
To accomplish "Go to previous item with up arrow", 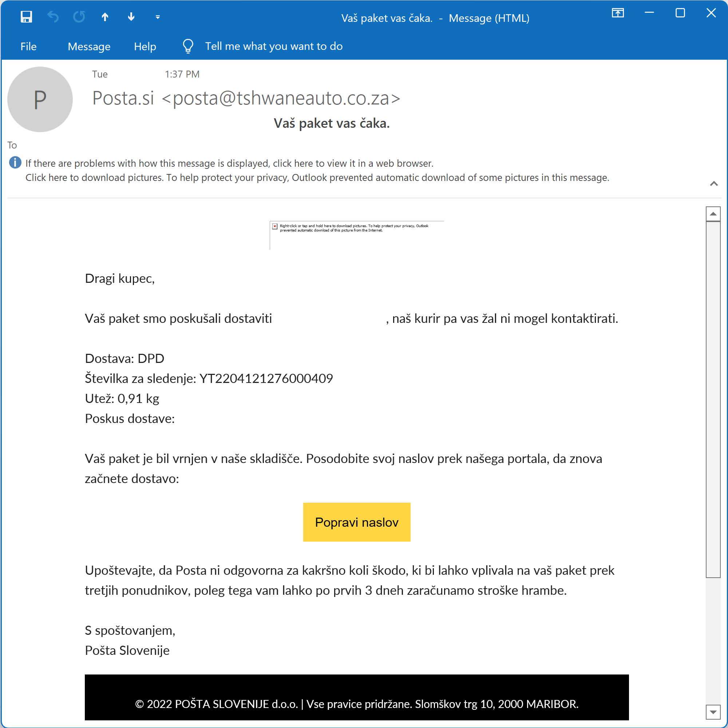I will pyautogui.click(x=105, y=17).
